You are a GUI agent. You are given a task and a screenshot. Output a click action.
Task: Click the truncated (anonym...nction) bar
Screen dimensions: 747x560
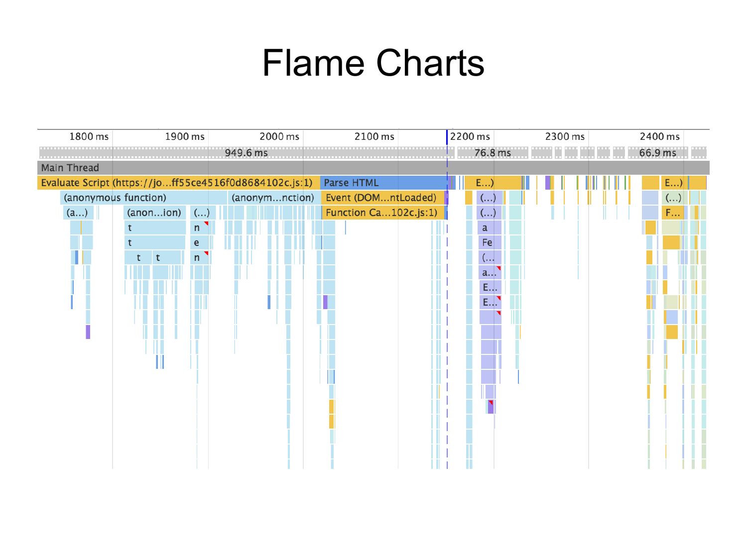pyautogui.click(x=273, y=198)
